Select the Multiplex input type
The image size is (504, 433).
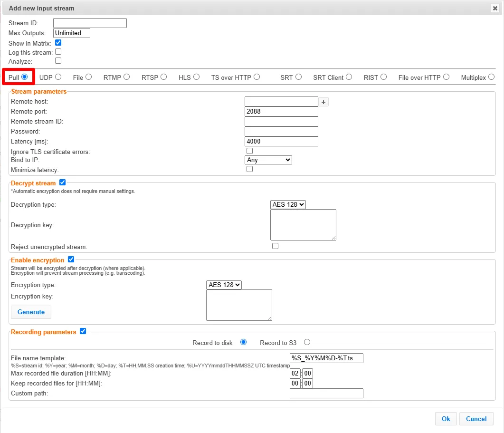492,77
